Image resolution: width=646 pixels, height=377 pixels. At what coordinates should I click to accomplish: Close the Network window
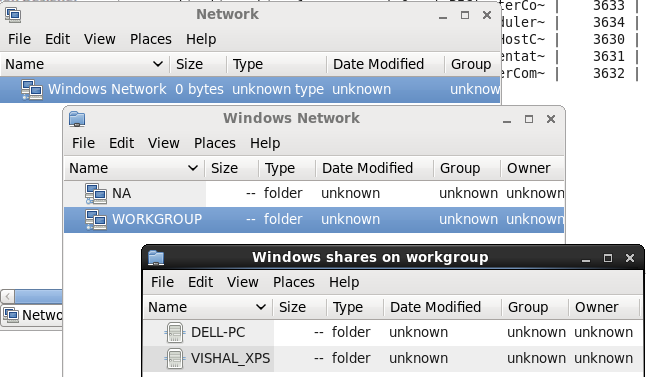487,15
